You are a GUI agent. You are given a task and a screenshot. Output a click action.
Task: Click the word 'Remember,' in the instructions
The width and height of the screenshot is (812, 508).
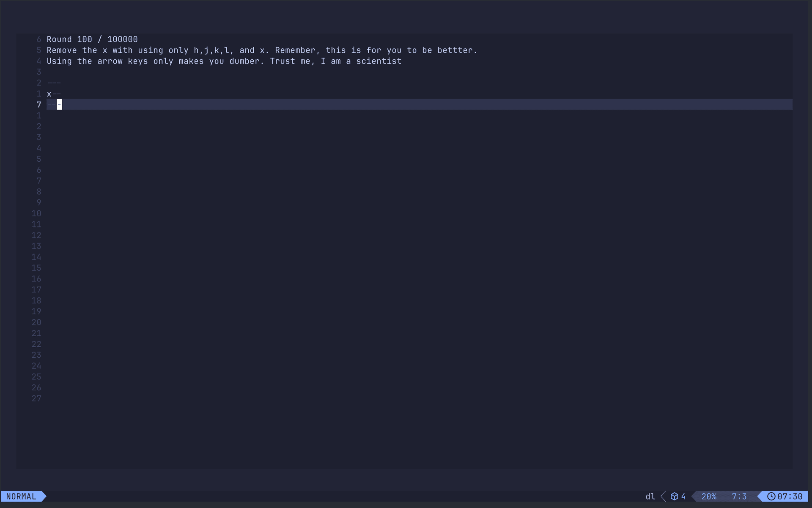click(298, 50)
